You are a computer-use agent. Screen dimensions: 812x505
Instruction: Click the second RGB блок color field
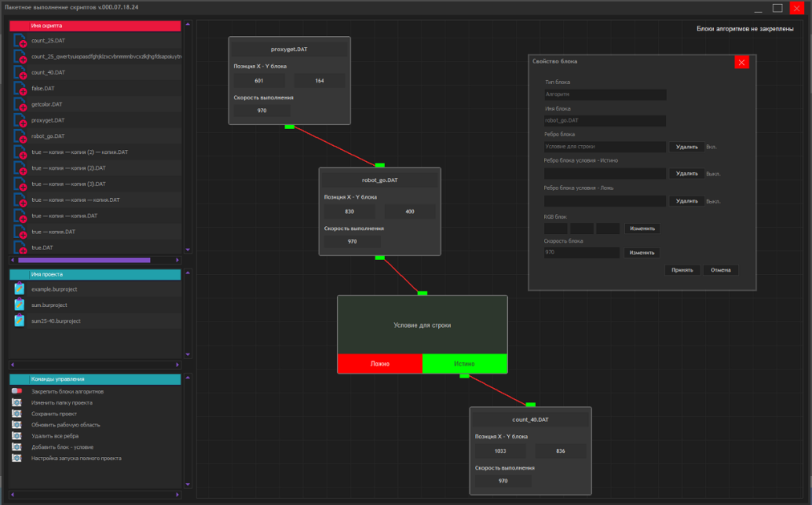click(582, 228)
